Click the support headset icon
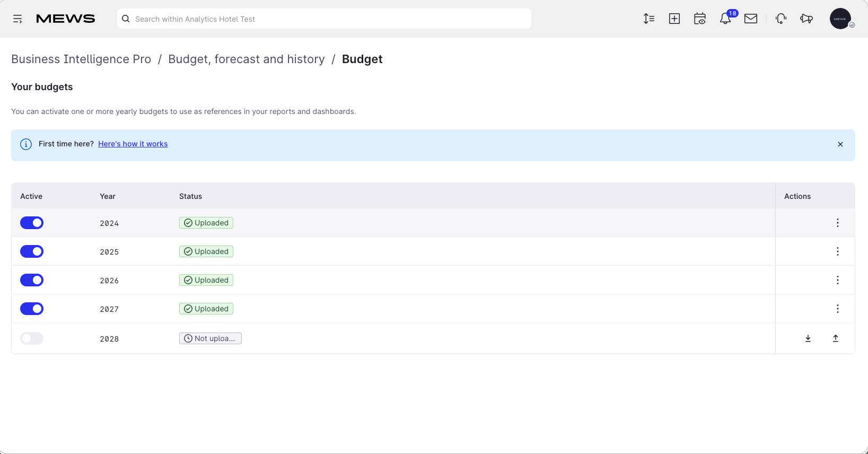The width and height of the screenshot is (868, 454). (781, 19)
